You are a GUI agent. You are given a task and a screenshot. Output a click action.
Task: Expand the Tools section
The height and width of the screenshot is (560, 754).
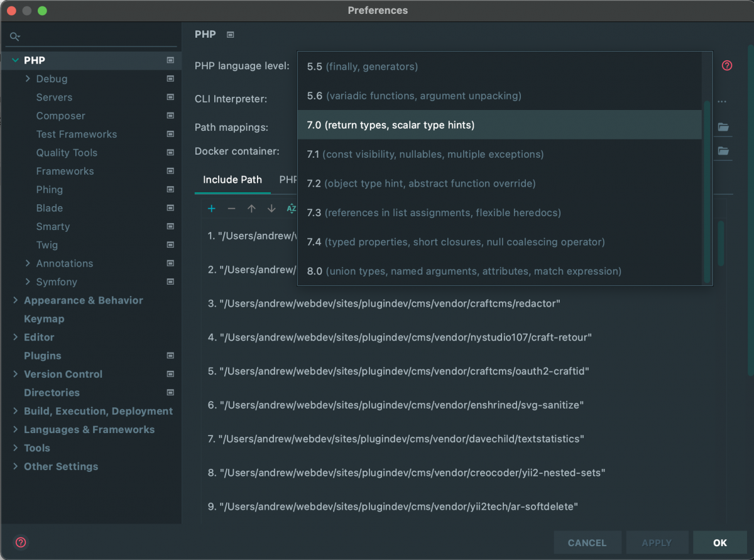[x=15, y=448]
